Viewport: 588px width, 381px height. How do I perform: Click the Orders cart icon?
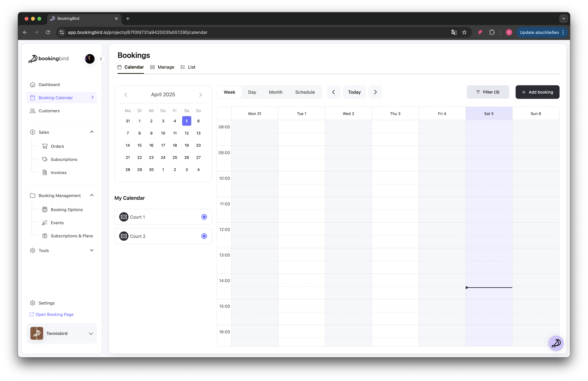tap(45, 146)
